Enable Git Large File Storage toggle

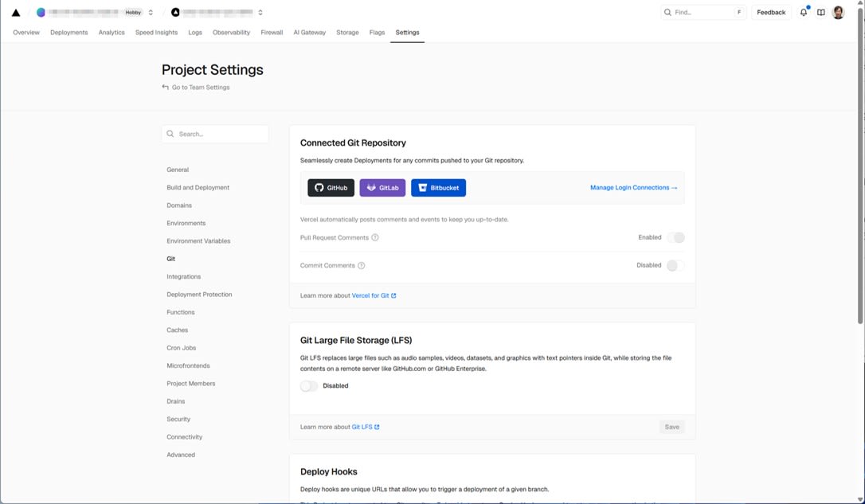[308, 385]
